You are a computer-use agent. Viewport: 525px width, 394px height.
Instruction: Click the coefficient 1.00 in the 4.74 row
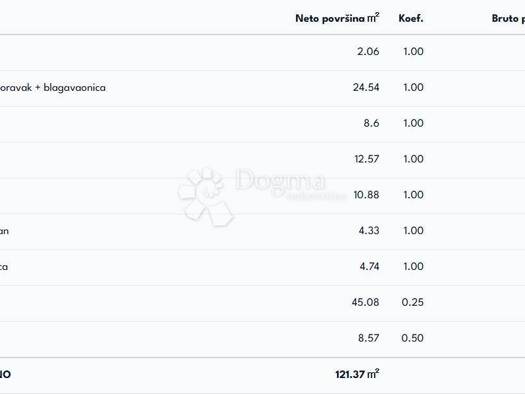point(414,266)
